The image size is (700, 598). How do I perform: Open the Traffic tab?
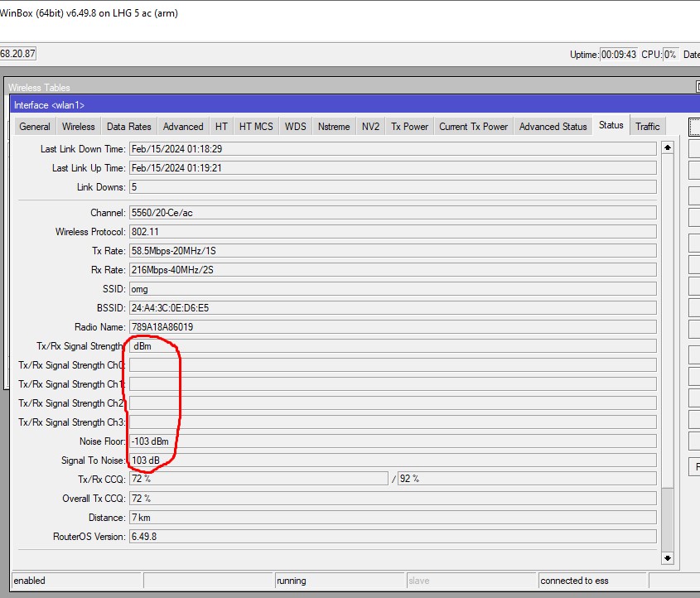tap(647, 126)
